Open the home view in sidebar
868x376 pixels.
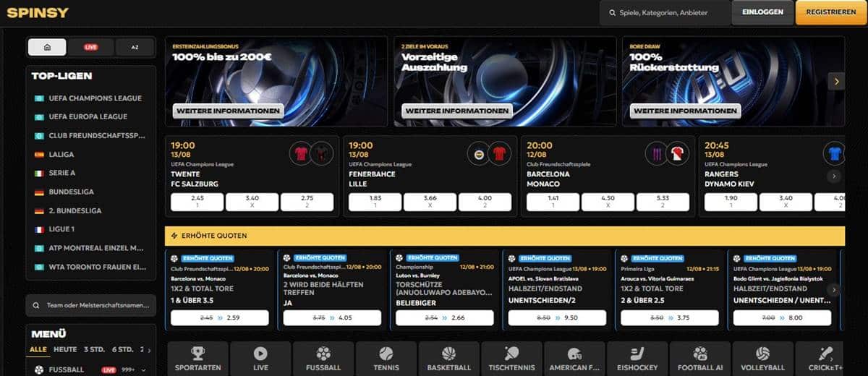(x=48, y=47)
